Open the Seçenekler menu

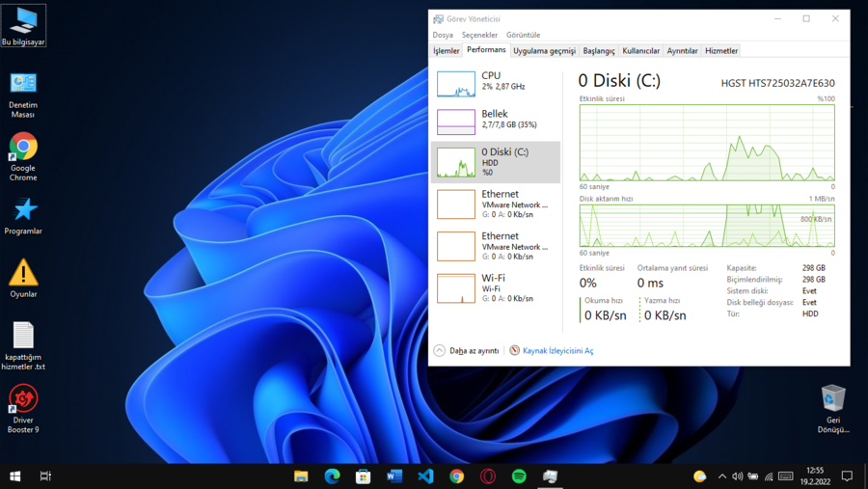[479, 35]
